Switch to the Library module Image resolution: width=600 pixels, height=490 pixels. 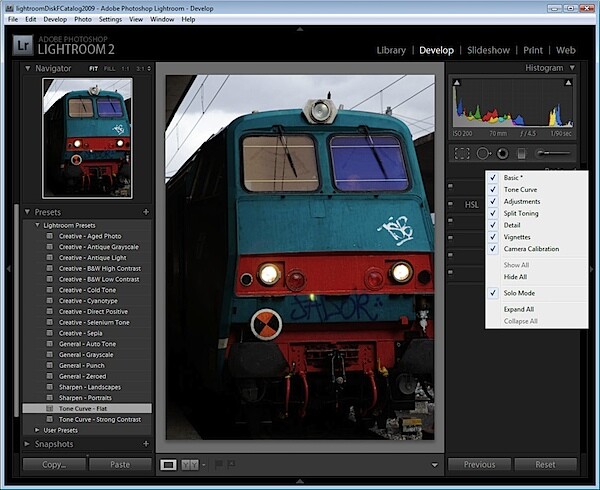click(391, 50)
